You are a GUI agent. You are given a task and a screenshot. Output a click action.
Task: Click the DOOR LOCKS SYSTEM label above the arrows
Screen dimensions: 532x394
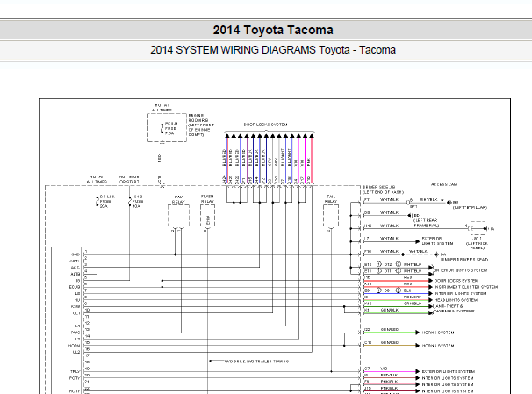(x=265, y=125)
